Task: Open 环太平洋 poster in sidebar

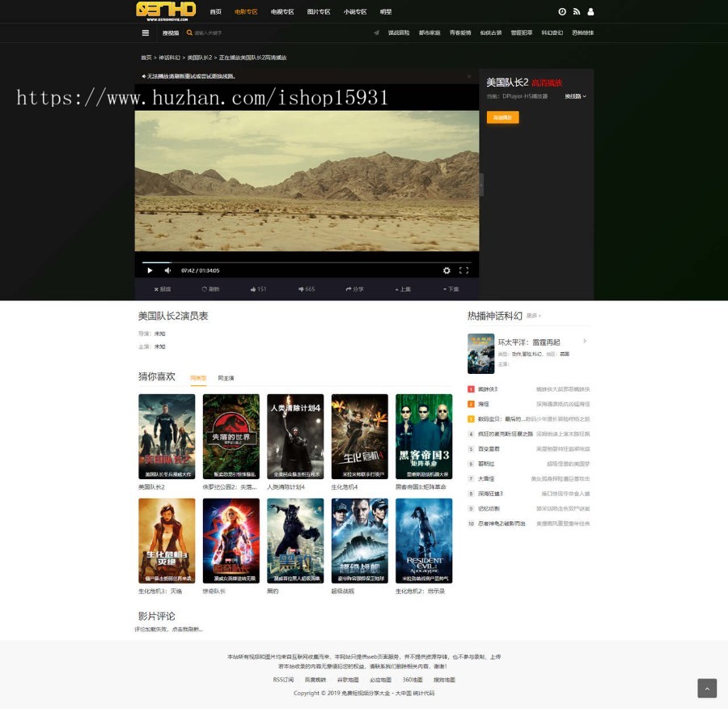Action: click(x=481, y=354)
